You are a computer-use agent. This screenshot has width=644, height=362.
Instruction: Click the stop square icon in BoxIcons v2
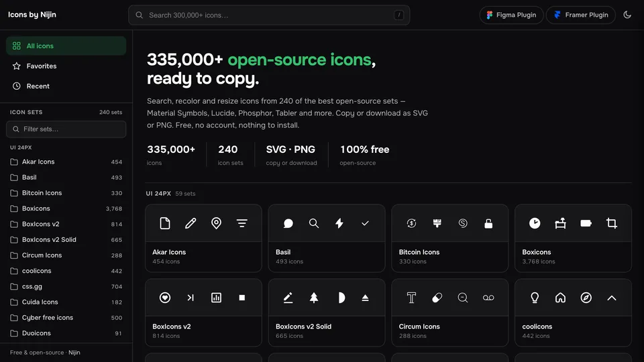pos(242,298)
